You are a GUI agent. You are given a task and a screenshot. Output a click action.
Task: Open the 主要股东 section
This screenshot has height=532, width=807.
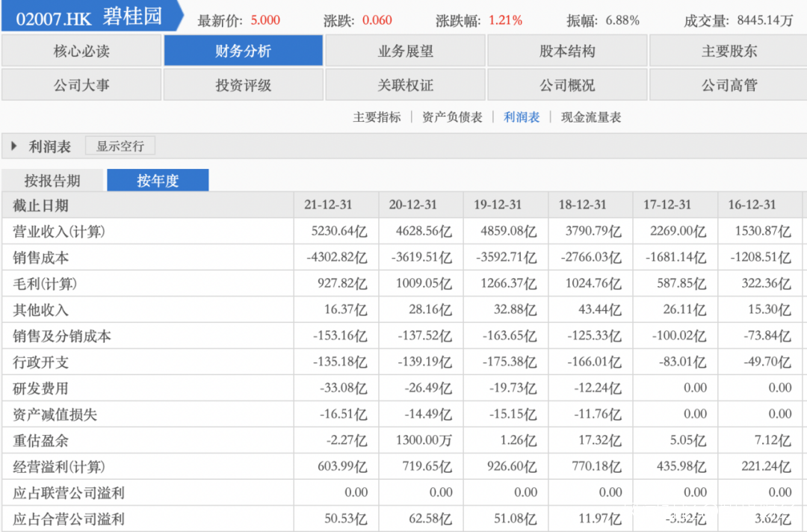coord(729,52)
